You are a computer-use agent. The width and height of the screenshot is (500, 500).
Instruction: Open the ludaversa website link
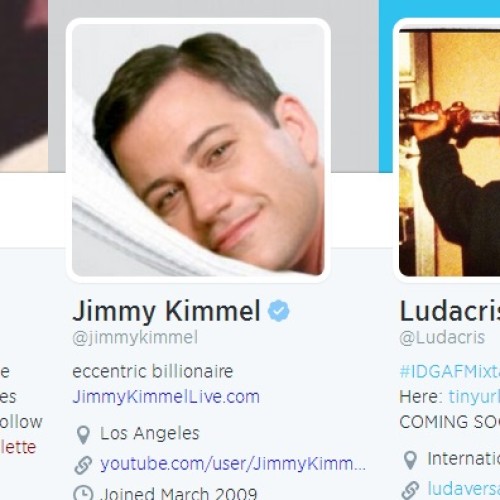[464, 489]
